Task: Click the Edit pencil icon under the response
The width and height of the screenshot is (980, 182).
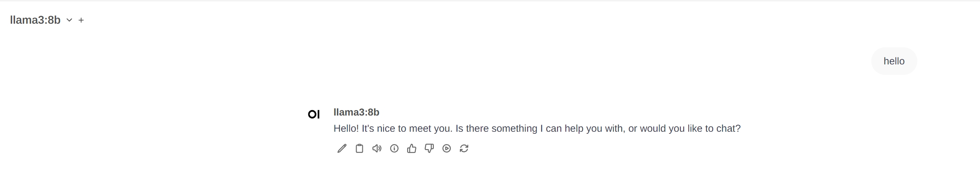Action: click(342, 148)
